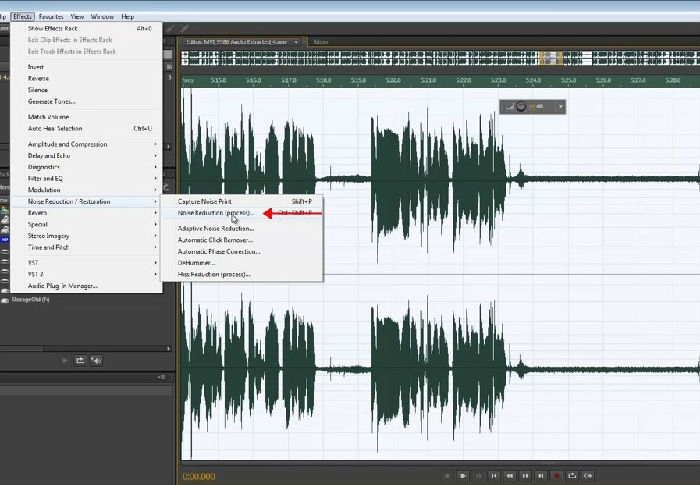Viewport: 700px width, 485px height.
Task: Toggle Skip Selection in the transport bar
Action: pyautogui.click(x=589, y=476)
